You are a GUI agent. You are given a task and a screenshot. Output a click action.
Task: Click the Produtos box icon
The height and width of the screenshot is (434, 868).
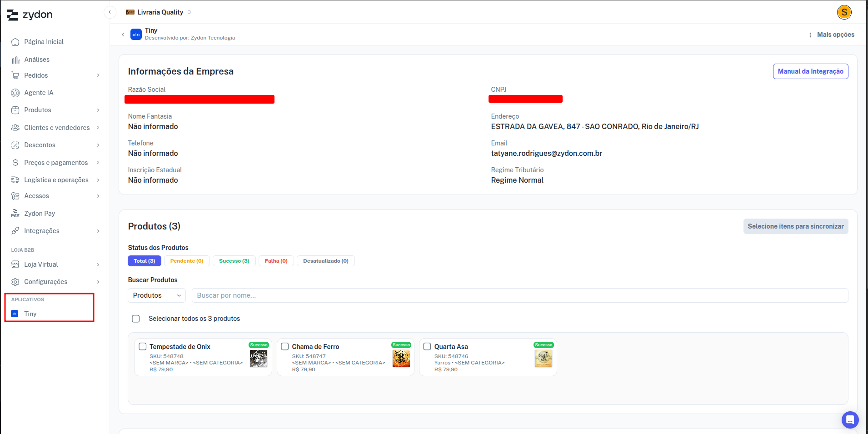point(15,110)
